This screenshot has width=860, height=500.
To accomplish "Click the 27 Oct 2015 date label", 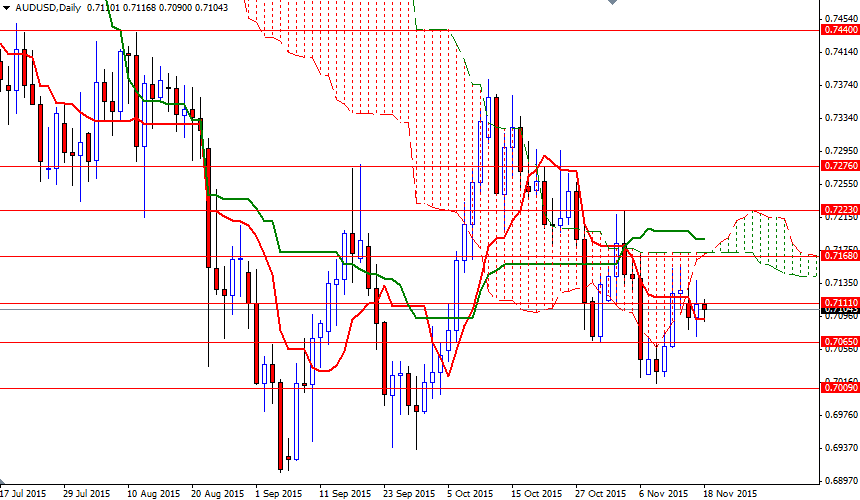I will tap(600, 493).
